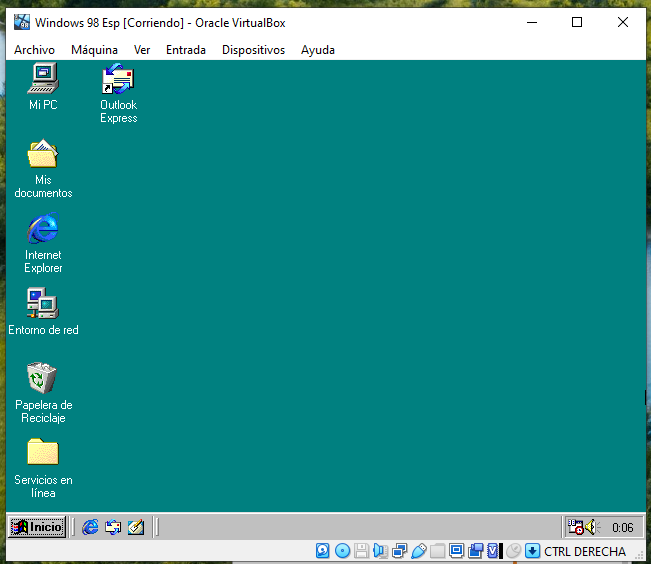Launch Outlook Express from quick launch bar
Viewport: 651px width, 564px height.
click(x=113, y=527)
